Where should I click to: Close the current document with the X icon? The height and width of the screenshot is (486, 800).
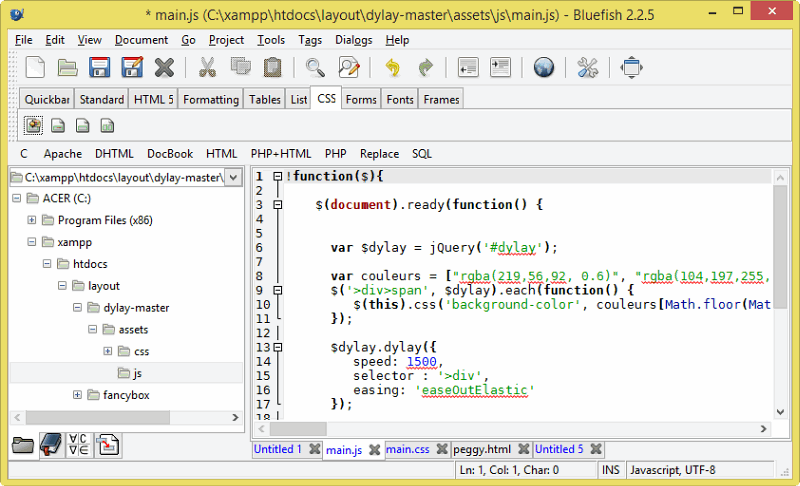click(x=164, y=67)
